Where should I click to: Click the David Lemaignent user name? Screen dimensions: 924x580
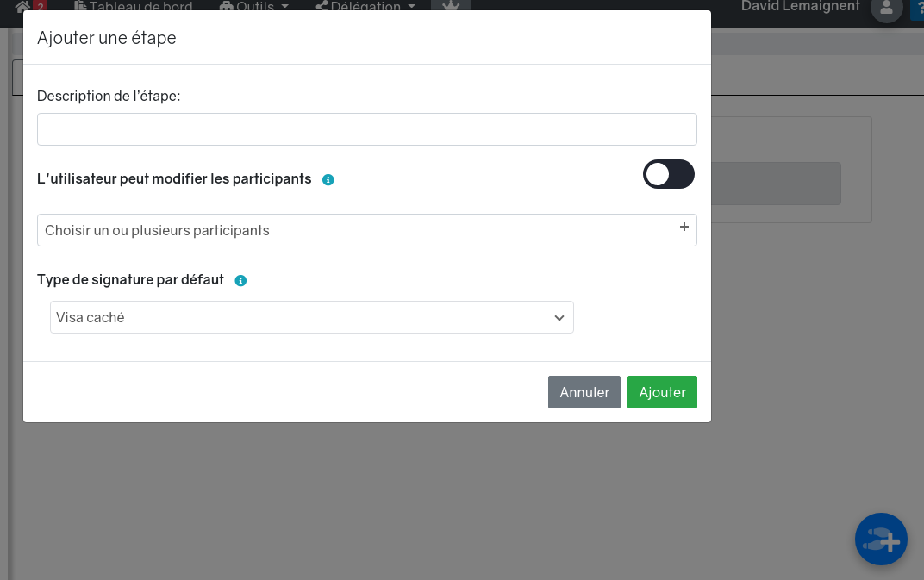[x=800, y=6]
